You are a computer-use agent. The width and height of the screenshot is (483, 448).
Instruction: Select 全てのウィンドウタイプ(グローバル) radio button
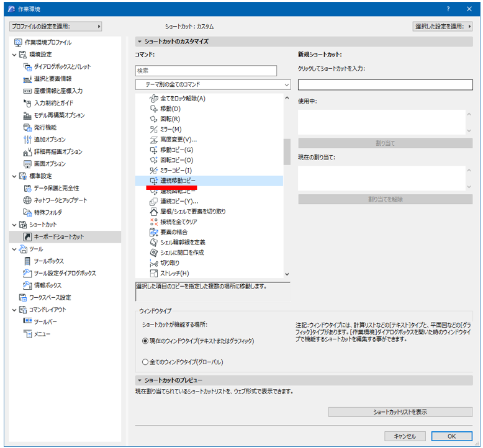(145, 362)
